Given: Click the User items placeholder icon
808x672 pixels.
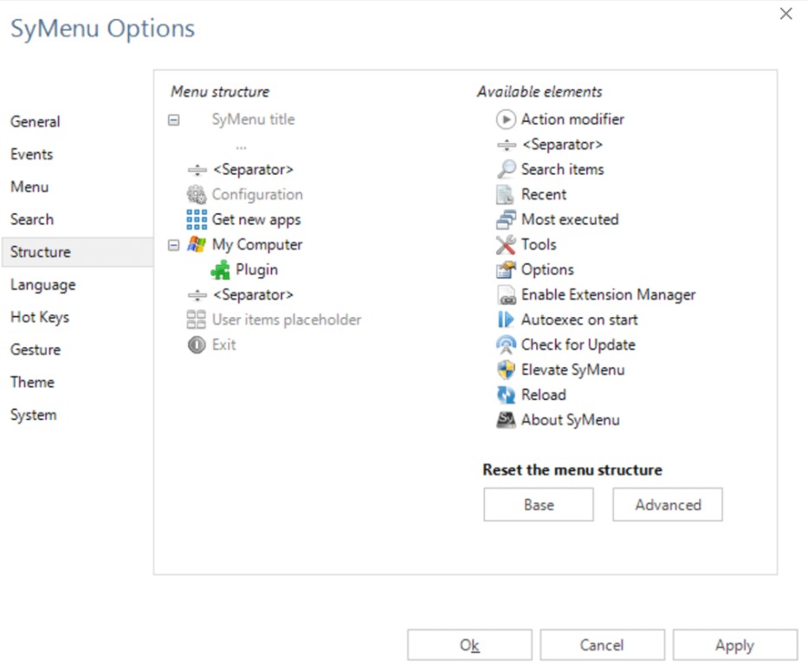Looking at the screenshot, I should 197,320.
